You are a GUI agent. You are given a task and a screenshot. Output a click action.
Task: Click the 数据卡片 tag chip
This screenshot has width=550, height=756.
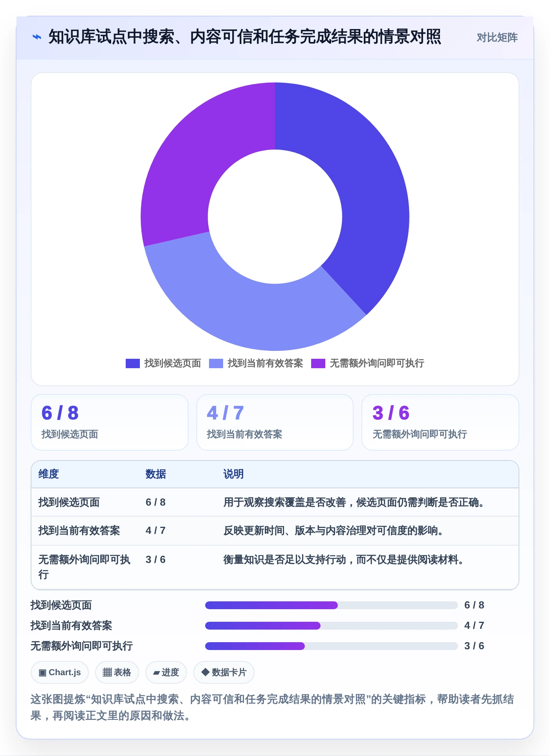click(224, 672)
